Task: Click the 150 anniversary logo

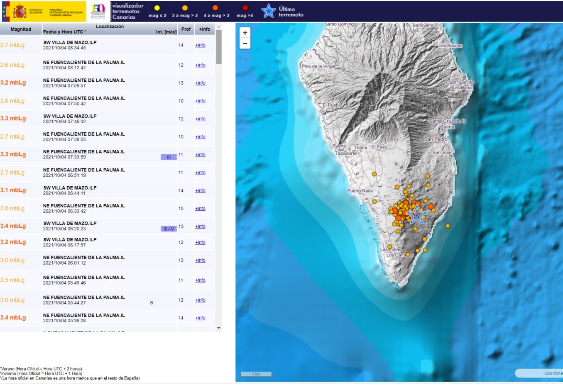Action: [x=98, y=12]
